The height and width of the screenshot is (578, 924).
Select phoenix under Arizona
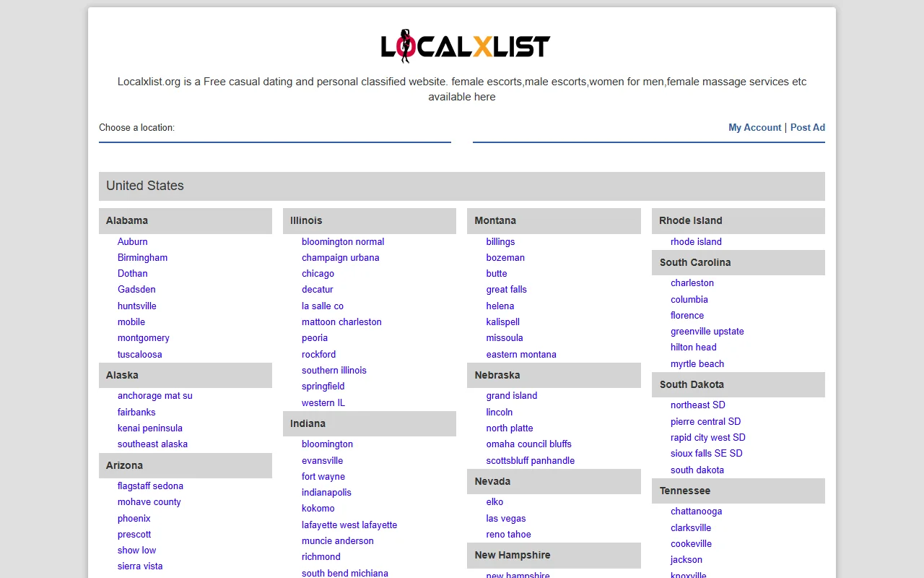click(134, 518)
